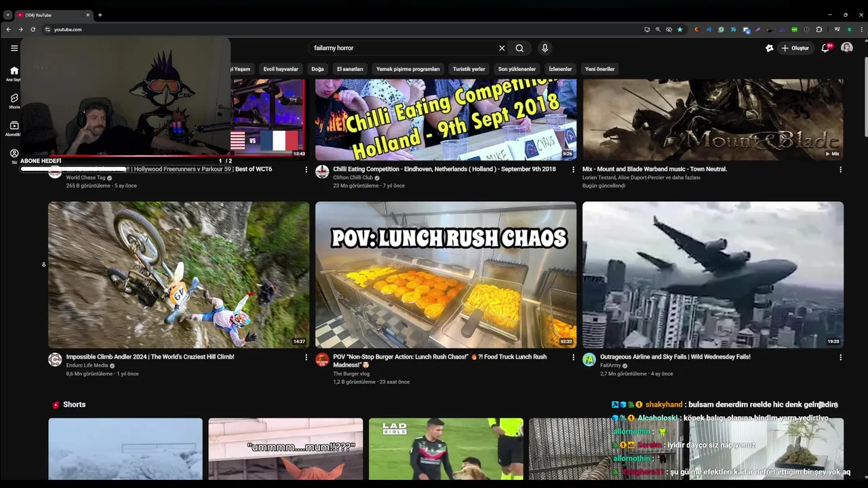Viewport: 868px width, 488px height.
Task: Open The Burger vlog channel avatar
Action: point(322,359)
